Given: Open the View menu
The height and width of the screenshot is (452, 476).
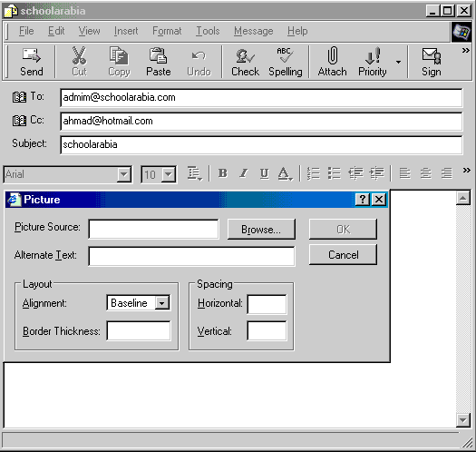Looking at the screenshot, I should point(89,31).
